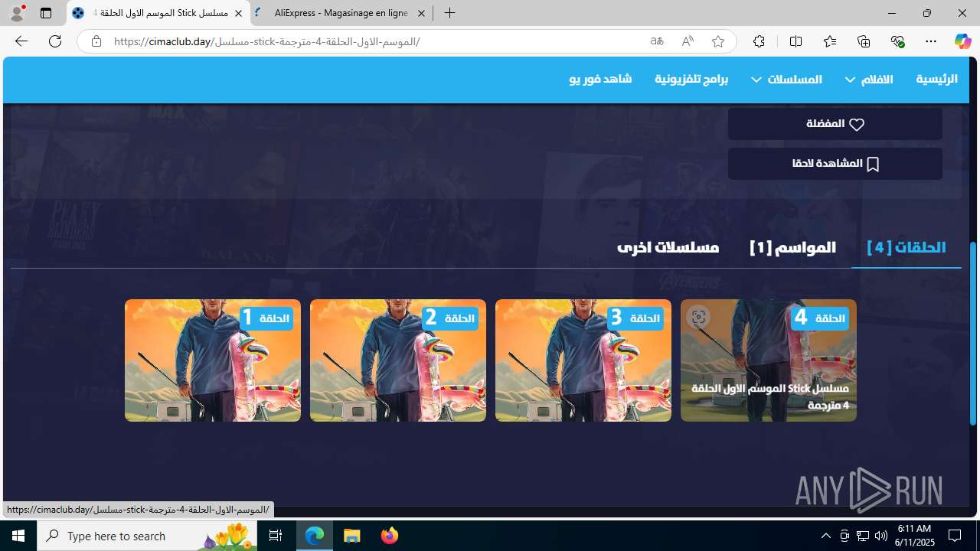Select the المواسم [1] seasons tab
The width and height of the screenshot is (980, 551).
792,247
